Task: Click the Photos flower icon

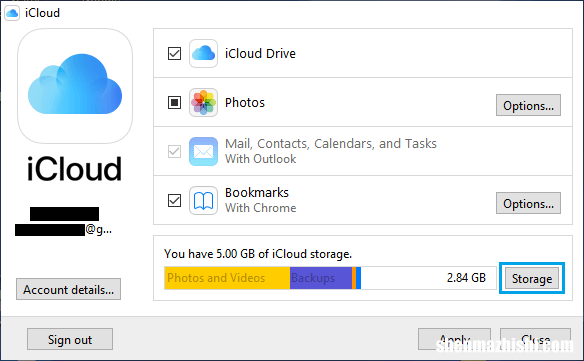Action: point(203,102)
